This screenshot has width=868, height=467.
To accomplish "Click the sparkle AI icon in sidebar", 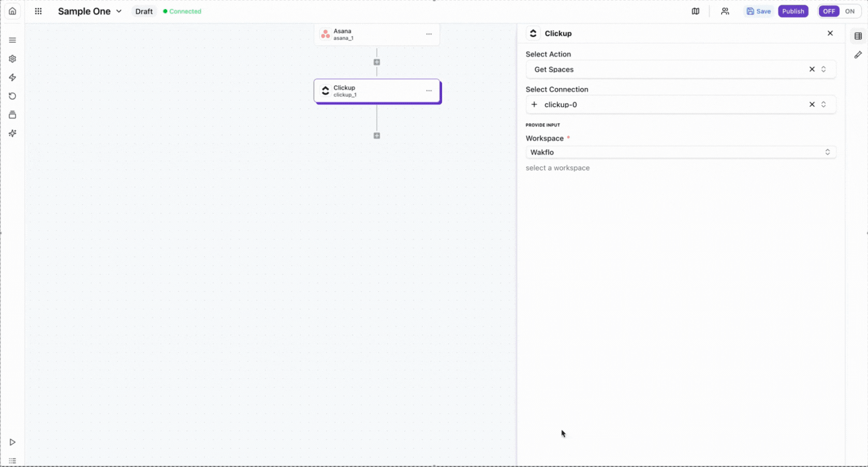I will point(12,134).
